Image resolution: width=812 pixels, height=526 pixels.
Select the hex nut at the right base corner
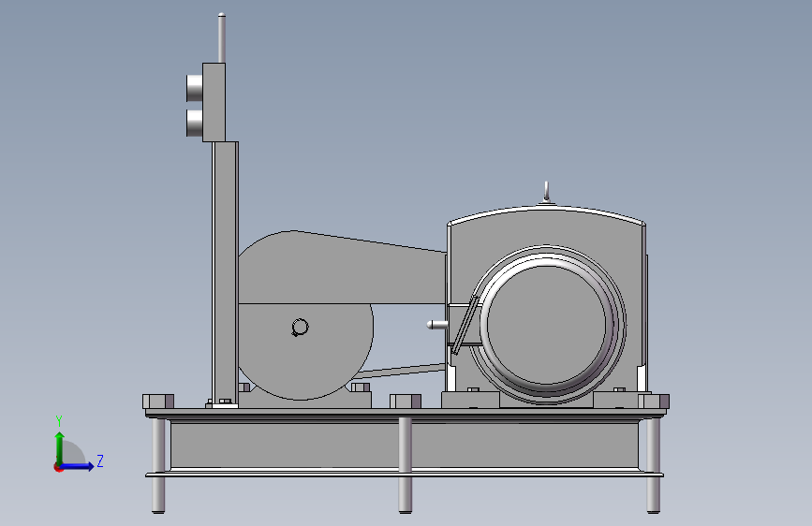tap(654, 402)
